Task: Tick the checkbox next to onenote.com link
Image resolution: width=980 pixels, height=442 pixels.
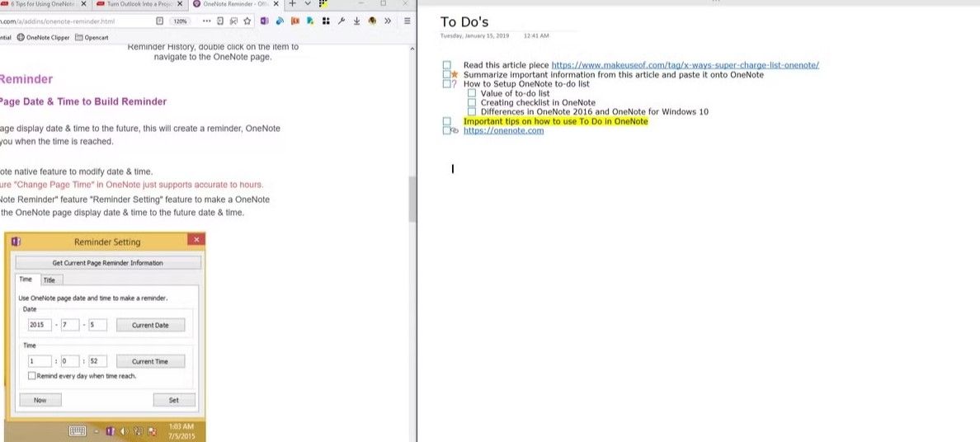Action: click(447, 130)
